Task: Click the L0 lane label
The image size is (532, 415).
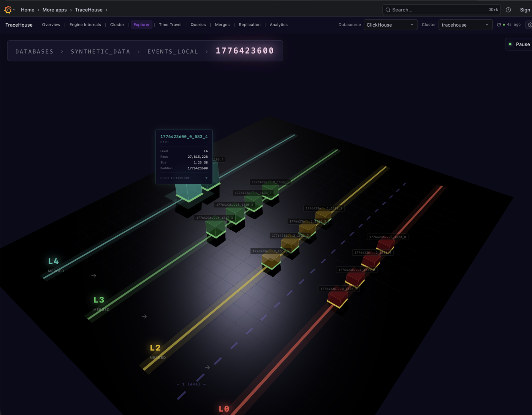Action: pyautogui.click(x=224, y=409)
